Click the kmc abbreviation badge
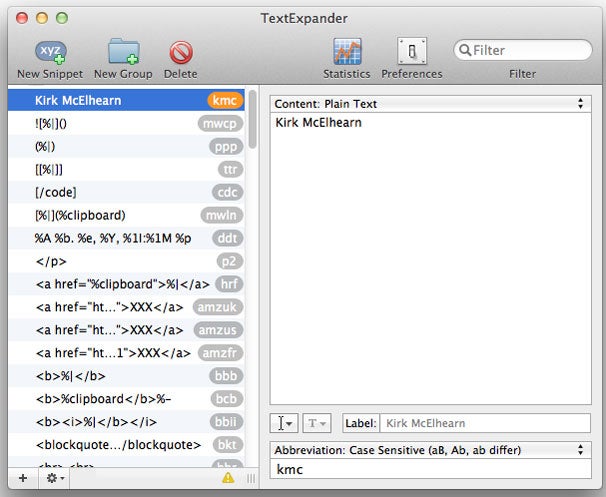 (225, 100)
